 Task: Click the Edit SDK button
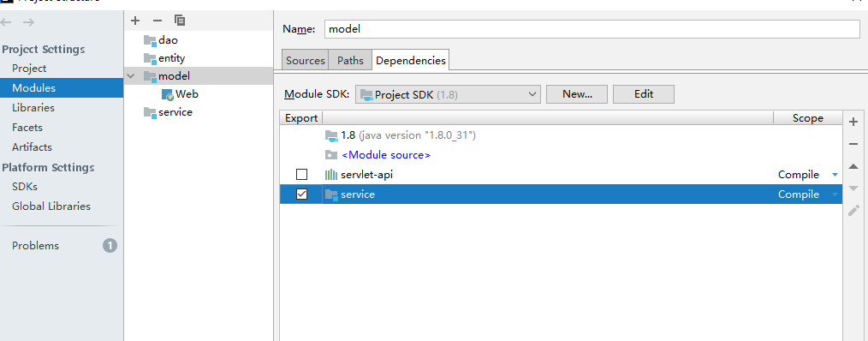tap(644, 94)
